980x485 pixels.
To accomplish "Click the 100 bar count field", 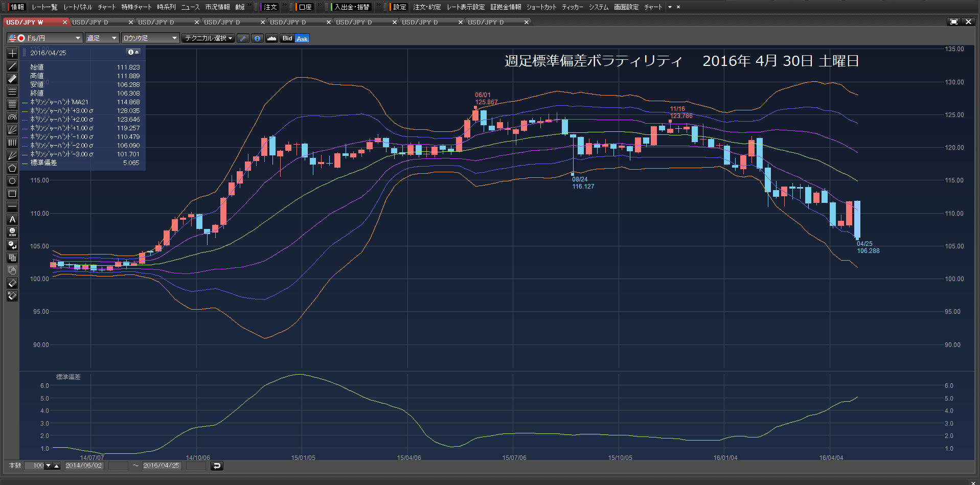I will click(x=33, y=466).
